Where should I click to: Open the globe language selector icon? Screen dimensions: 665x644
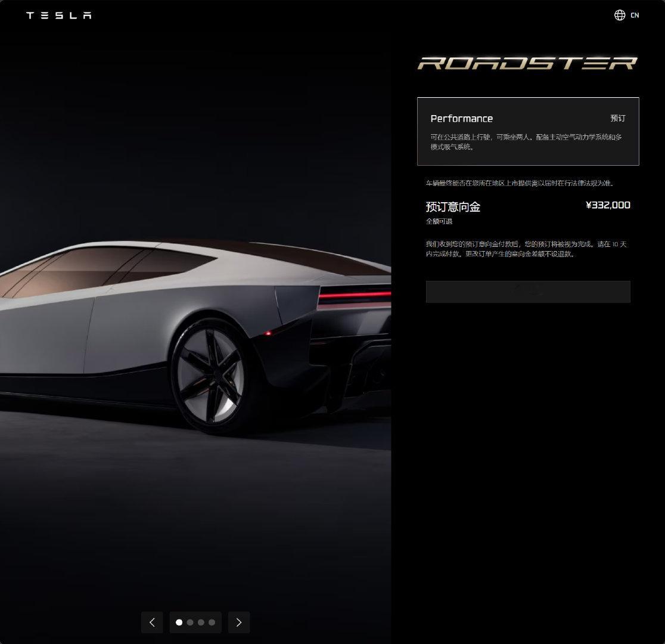[x=620, y=16]
